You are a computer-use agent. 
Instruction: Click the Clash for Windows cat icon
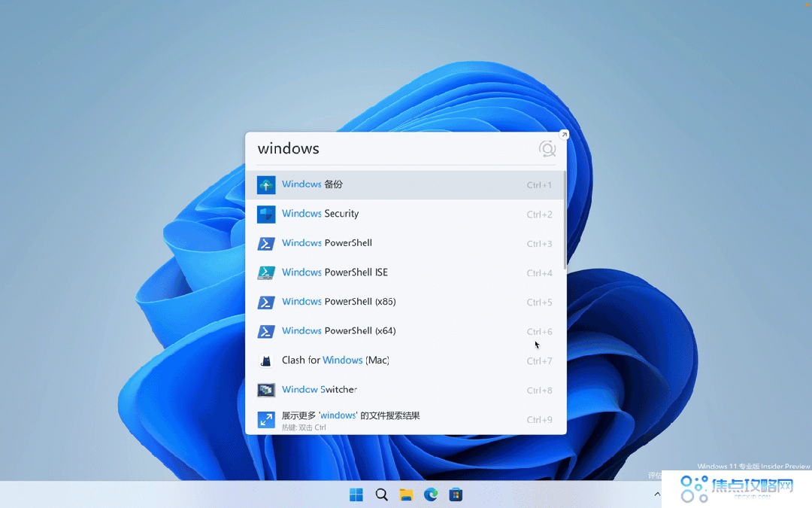coord(266,360)
